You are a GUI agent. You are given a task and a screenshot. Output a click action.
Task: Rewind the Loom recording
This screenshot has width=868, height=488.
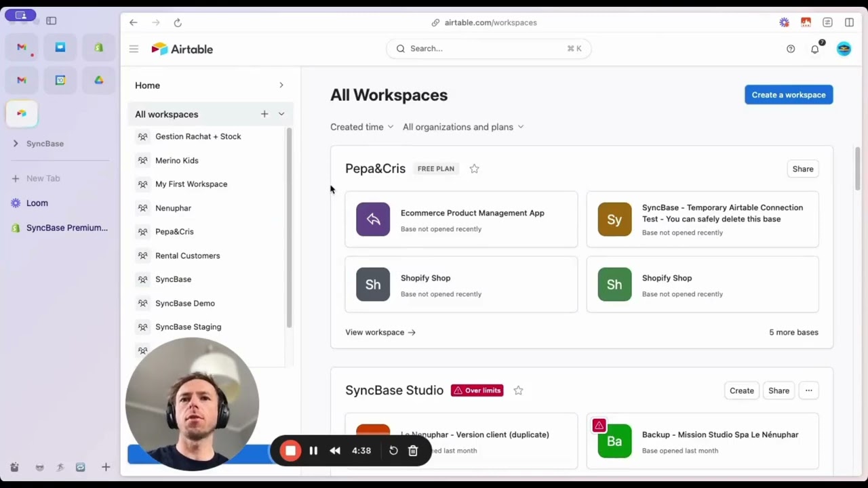tap(335, 451)
